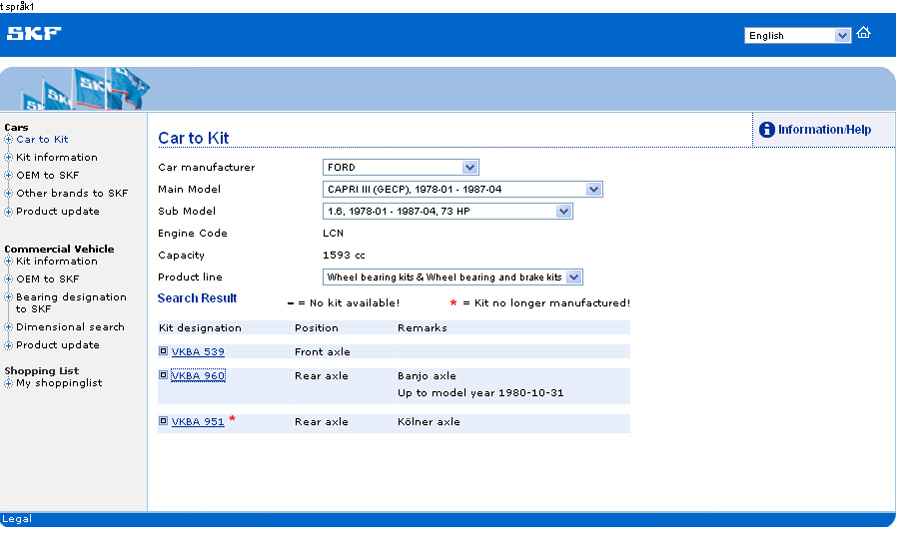
Task: Click plus icon beside Cars Product update
Action: (8, 211)
